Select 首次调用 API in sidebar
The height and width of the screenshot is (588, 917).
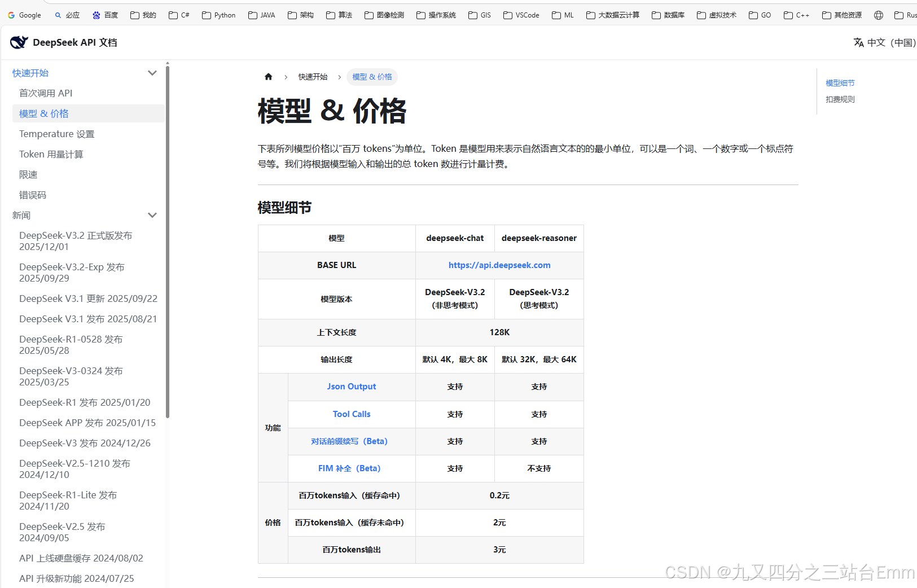pyautogui.click(x=89, y=93)
